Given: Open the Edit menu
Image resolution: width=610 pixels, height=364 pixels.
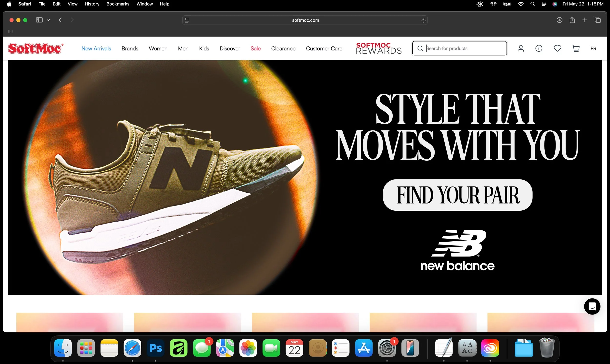Looking at the screenshot, I should click(x=56, y=4).
